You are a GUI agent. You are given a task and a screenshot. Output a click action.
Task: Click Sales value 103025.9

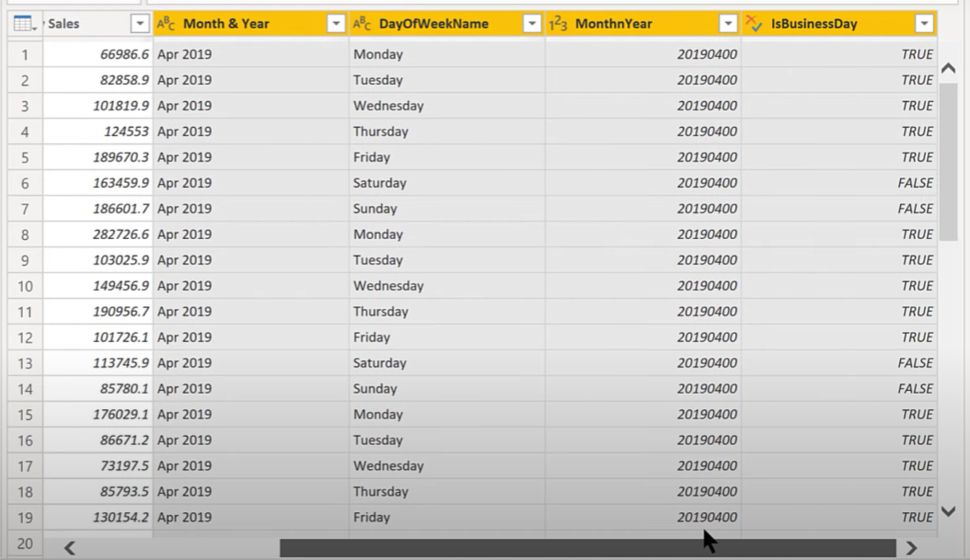point(121,260)
